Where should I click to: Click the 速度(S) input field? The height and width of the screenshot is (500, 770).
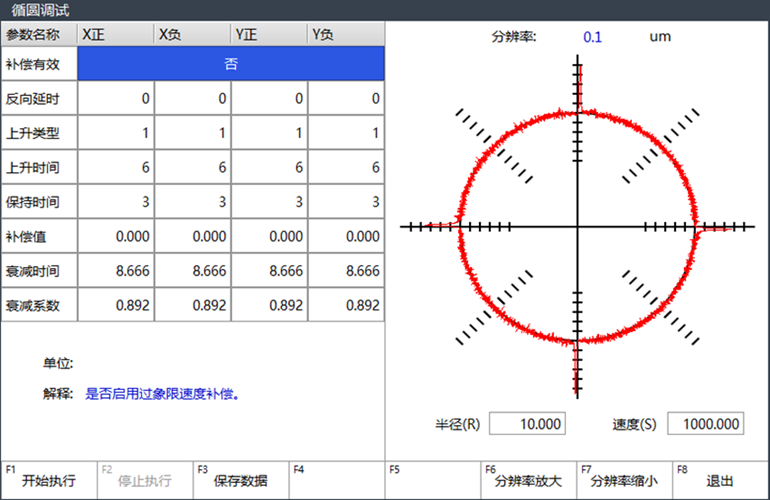point(705,423)
